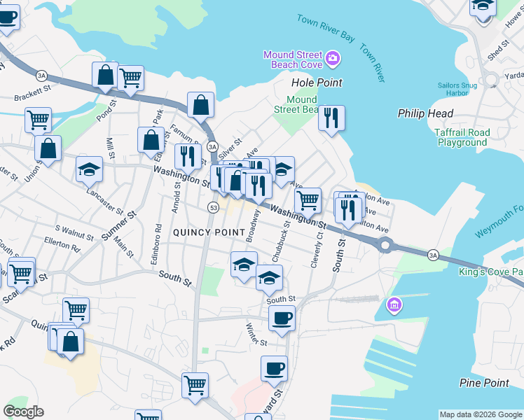Screen dimensions: 524x420
Task: Open the museum marker by the shipyard
Action: coord(394,305)
